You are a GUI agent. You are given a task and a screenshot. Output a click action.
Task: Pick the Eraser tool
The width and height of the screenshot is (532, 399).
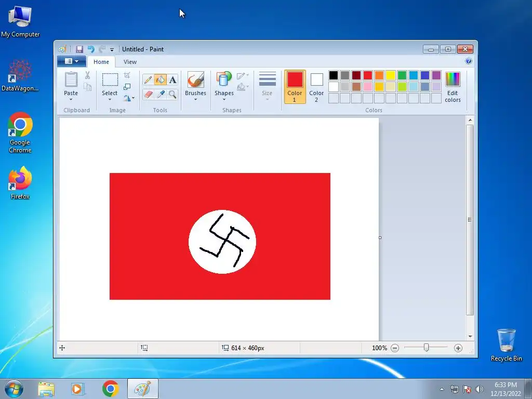point(148,94)
